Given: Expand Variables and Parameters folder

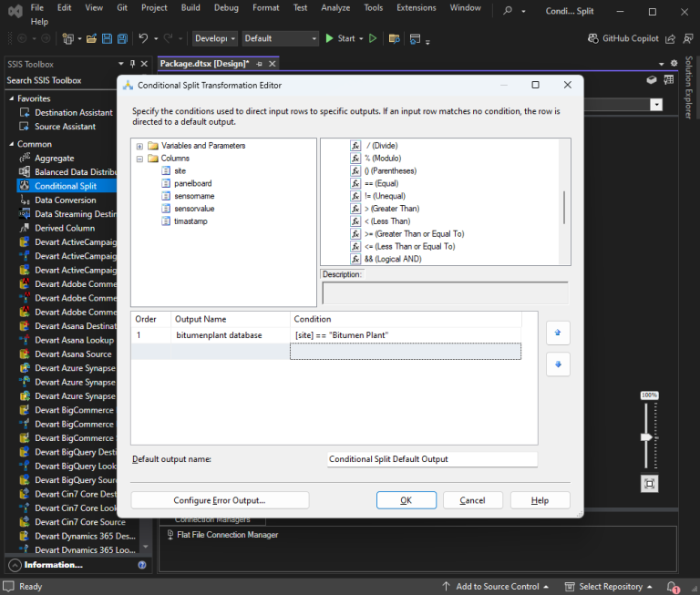Looking at the screenshot, I should pyautogui.click(x=139, y=146).
